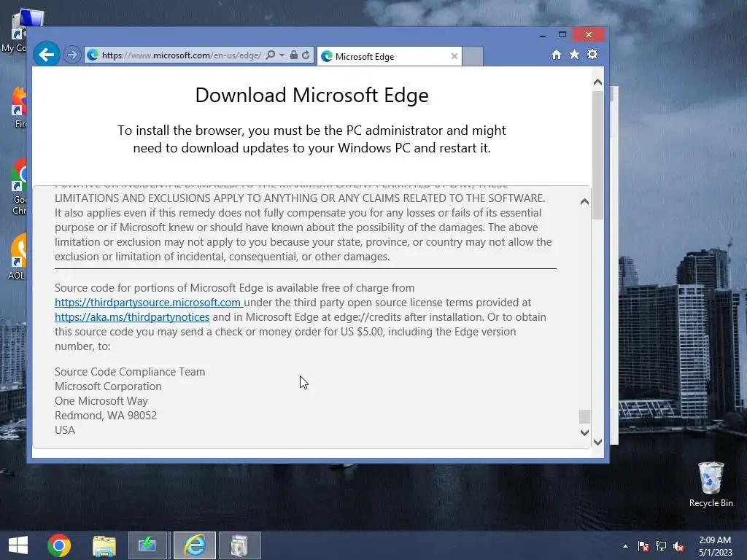Open the Tools gear menu
Viewport: 747px width, 560px height.
[x=592, y=54]
